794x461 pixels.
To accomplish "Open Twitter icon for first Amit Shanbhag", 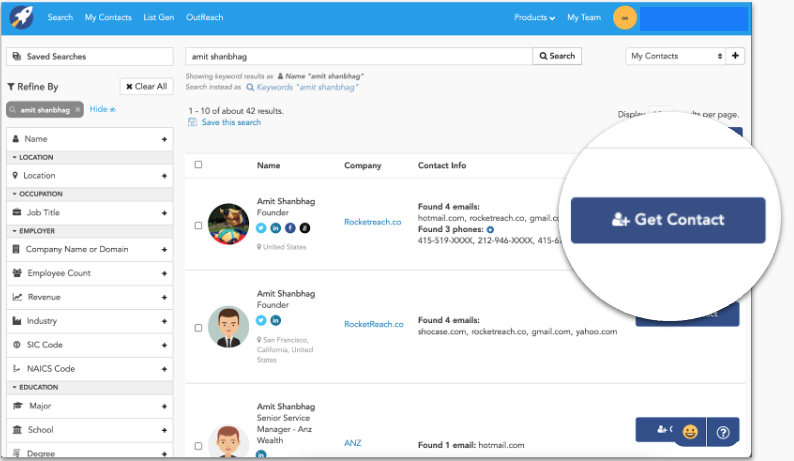I will (261, 228).
